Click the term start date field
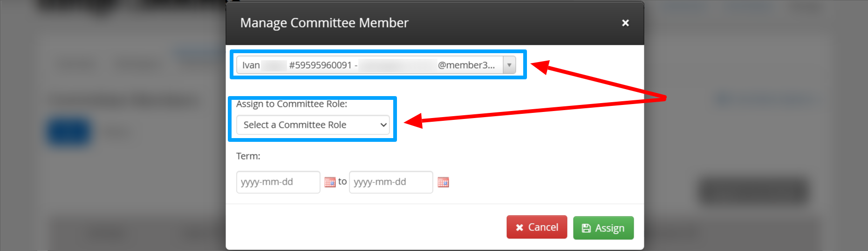This screenshot has width=868, height=251. (278, 182)
